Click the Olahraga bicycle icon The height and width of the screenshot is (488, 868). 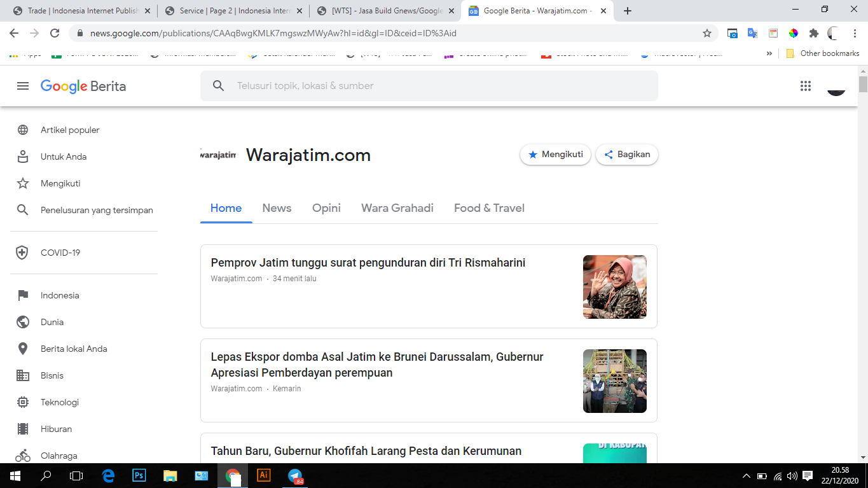click(x=23, y=456)
